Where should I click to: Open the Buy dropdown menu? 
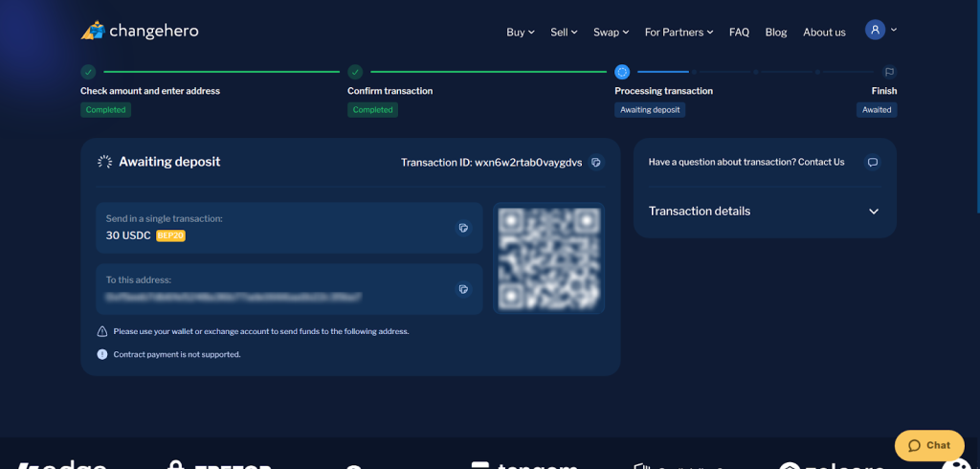[x=520, y=32]
